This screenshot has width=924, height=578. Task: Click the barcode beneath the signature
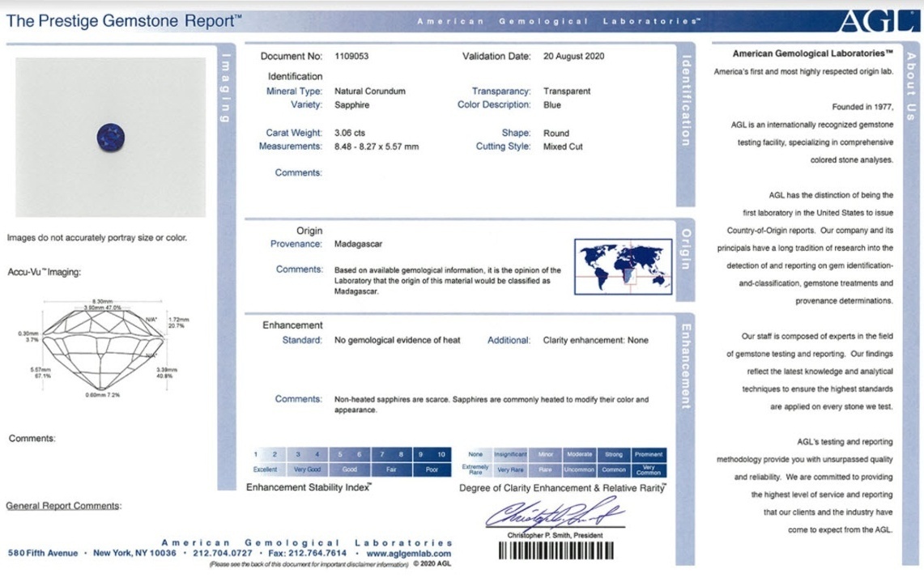point(555,550)
